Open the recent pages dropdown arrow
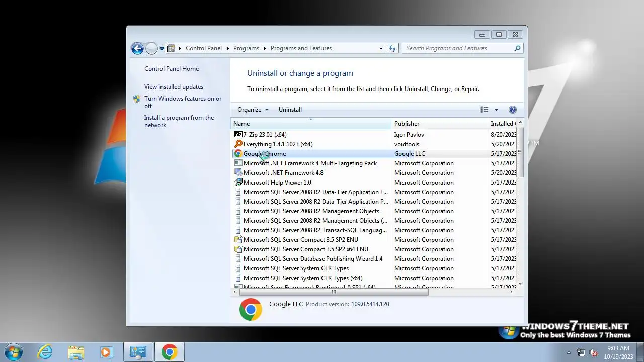 (162, 49)
